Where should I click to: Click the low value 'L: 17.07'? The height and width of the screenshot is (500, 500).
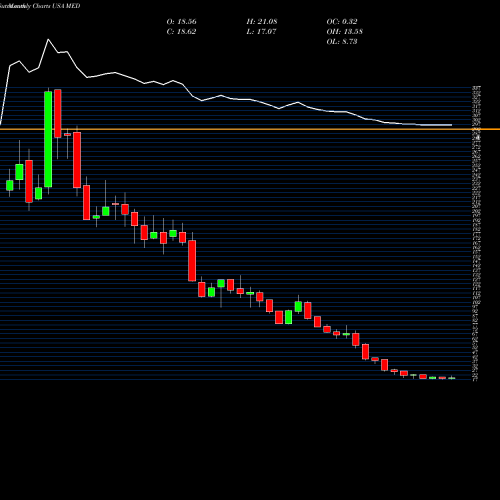261,32
